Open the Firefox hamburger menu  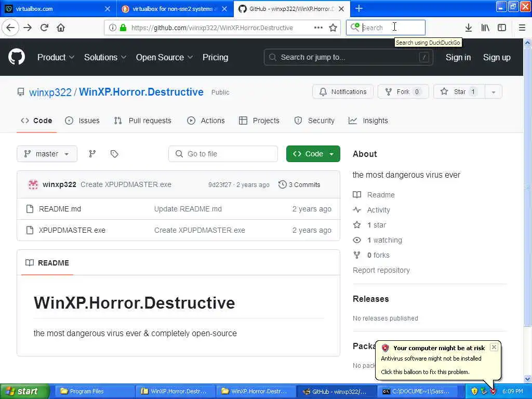pos(522,28)
